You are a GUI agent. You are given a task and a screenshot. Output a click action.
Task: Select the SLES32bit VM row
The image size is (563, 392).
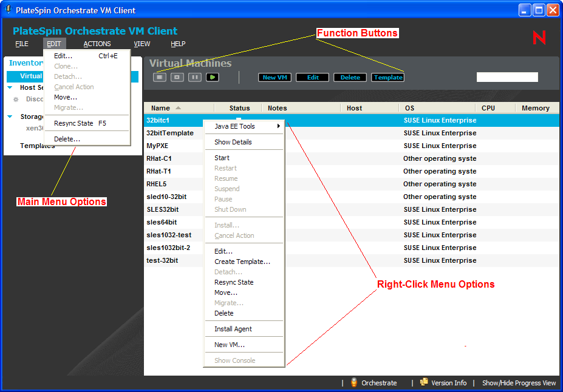click(x=352, y=209)
